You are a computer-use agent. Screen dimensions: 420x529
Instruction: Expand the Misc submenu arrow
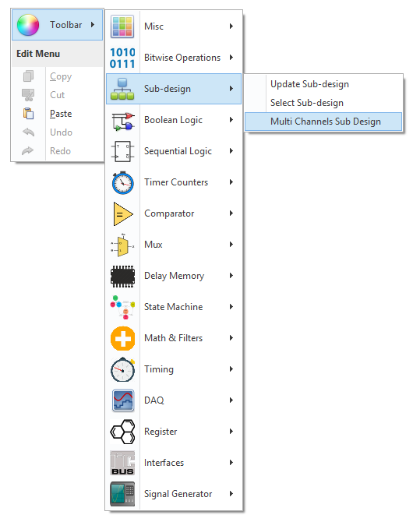coord(231,26)
